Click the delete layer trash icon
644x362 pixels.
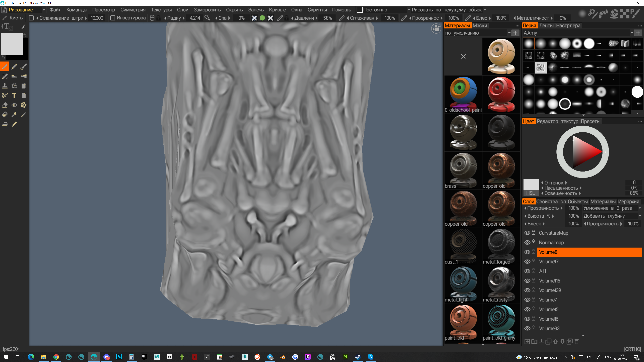[x=577, y=342]
